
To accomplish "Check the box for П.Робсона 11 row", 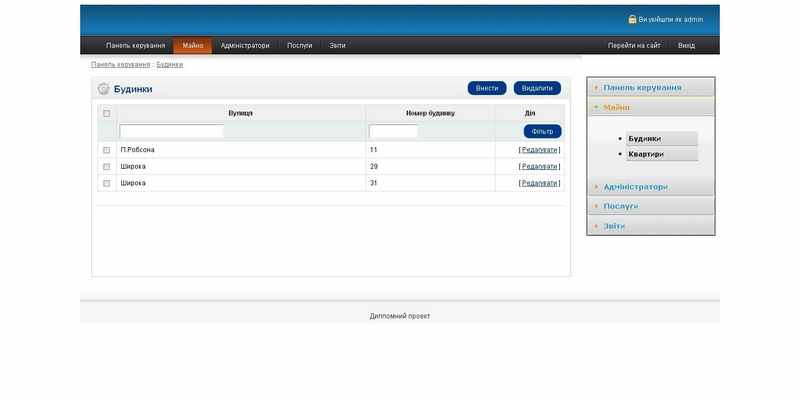I will point(107,150).
